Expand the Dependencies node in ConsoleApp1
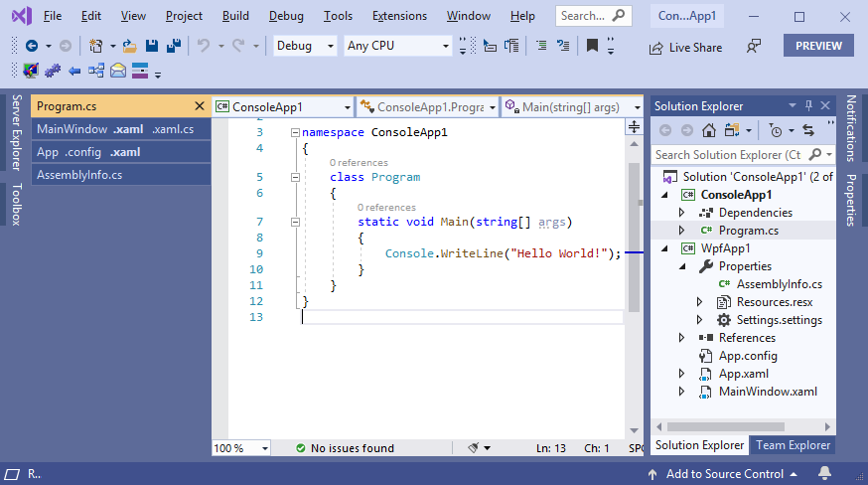Screen dimensions: 868x485 tap(681, 213)
